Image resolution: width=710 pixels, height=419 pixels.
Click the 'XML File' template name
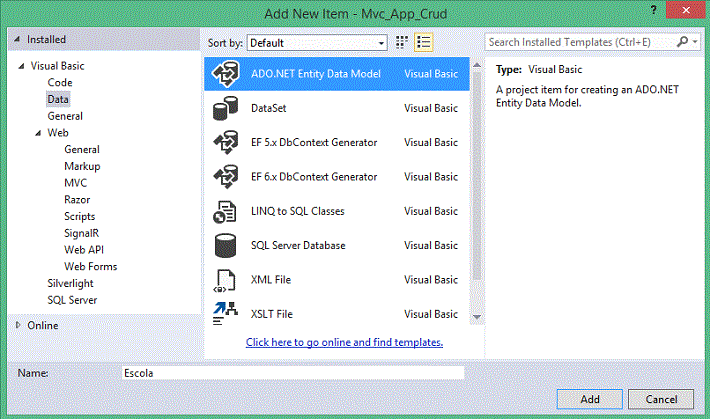[271, 280]
